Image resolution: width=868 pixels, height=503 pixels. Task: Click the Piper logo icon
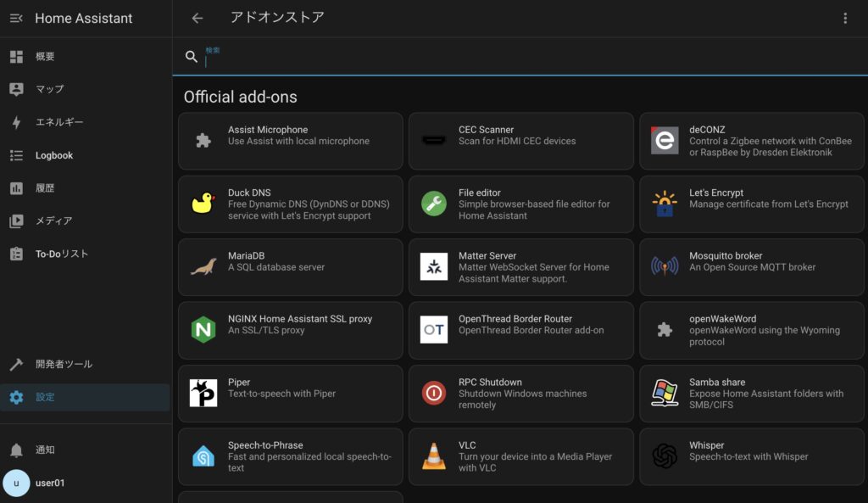click(x=203, y=393)
